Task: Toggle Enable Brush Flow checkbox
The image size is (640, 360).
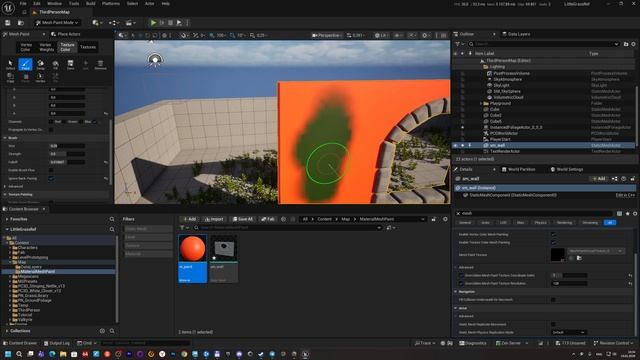Action: click(51, 170)
